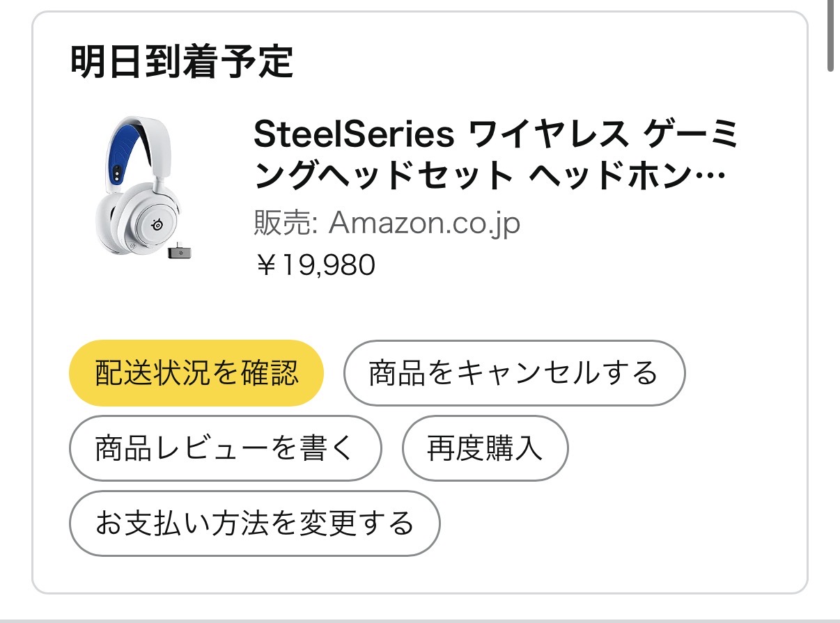
Task: Click the ¥19,980 price text
Action: point(316,265)
